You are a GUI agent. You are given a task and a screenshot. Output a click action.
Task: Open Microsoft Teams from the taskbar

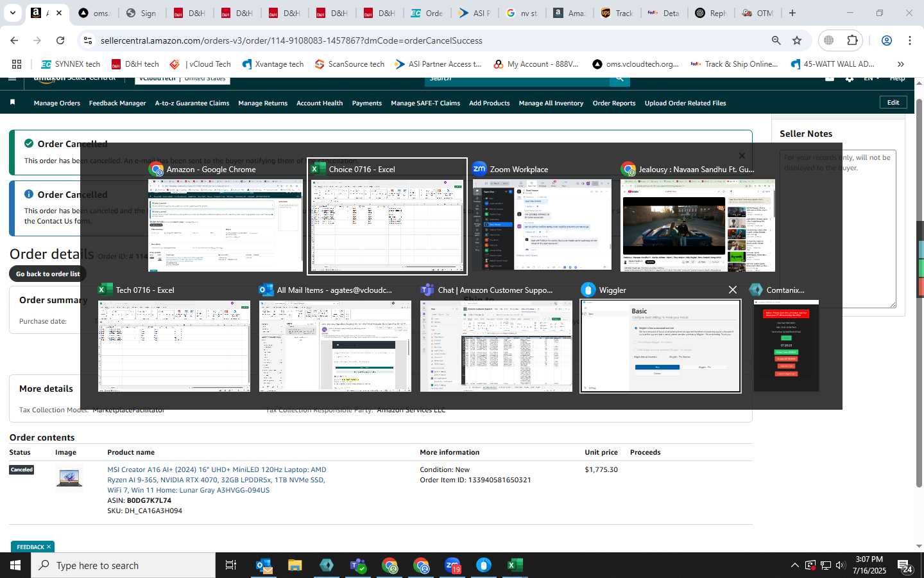(358, 565)
